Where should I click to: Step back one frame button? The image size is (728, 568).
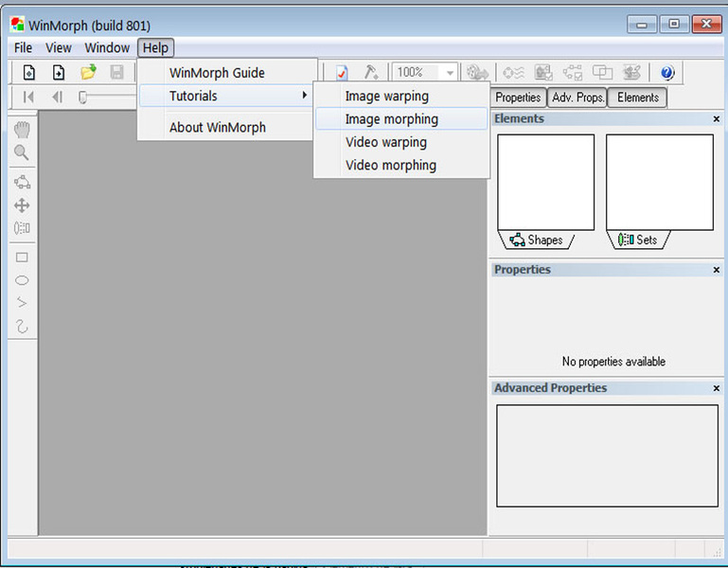coord(57,98)
